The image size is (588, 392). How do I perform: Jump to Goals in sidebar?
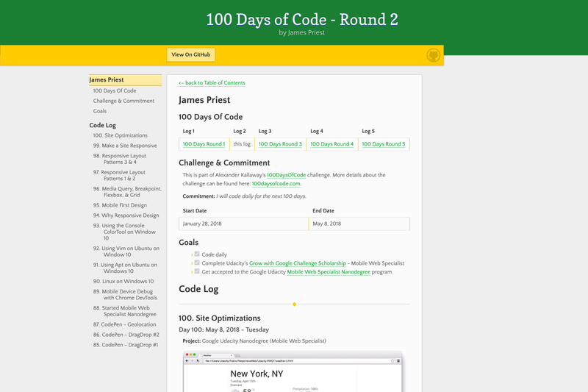click(x=100, y=111)
